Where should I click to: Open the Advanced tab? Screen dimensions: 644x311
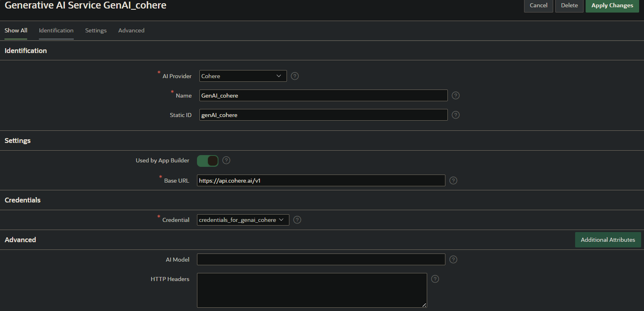point(131,30)
